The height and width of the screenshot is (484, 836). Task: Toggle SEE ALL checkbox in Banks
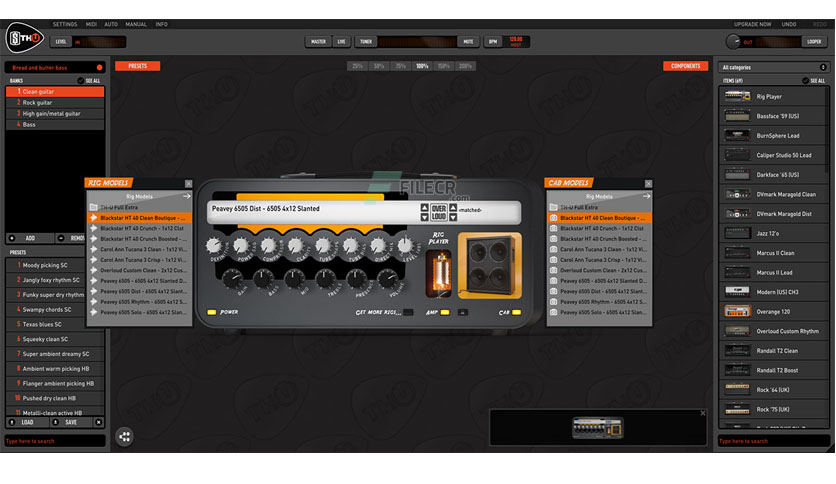pos(80,80)
